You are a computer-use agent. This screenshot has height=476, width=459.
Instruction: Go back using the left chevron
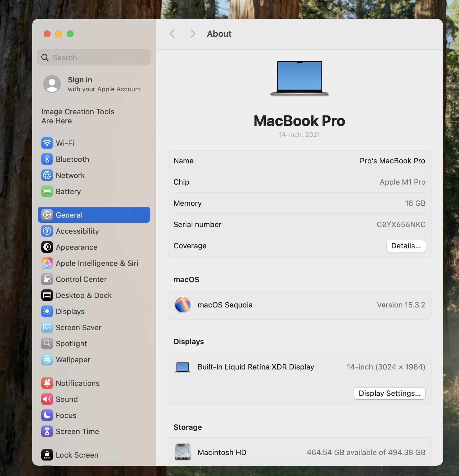pos(172,34)
